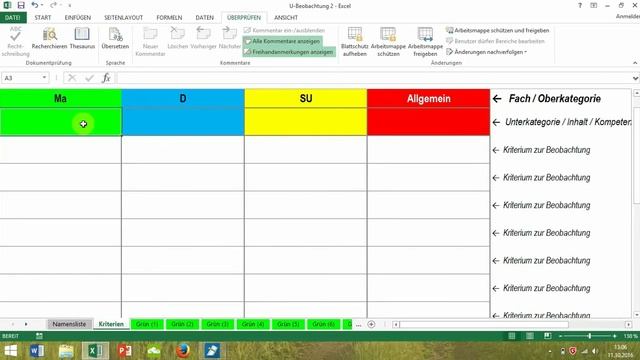Click the zoom slider handle
This screenshot has height=360, width=640.
click(x=589, y=336)
